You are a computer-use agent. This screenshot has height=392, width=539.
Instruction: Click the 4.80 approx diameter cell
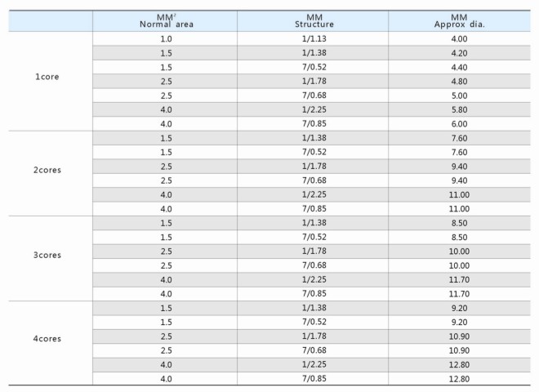[459, 82]
